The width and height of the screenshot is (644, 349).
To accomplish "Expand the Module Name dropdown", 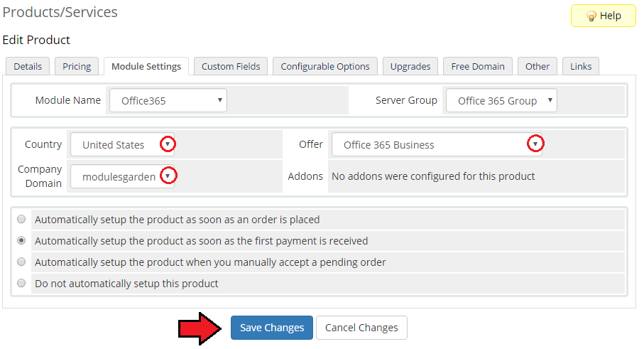I will tap(168, 100).
